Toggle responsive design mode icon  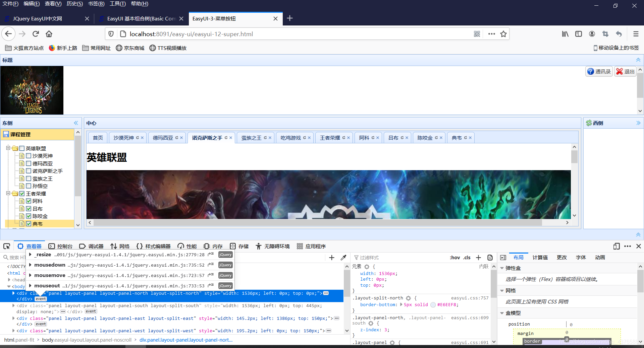click(x=616, y=246)
